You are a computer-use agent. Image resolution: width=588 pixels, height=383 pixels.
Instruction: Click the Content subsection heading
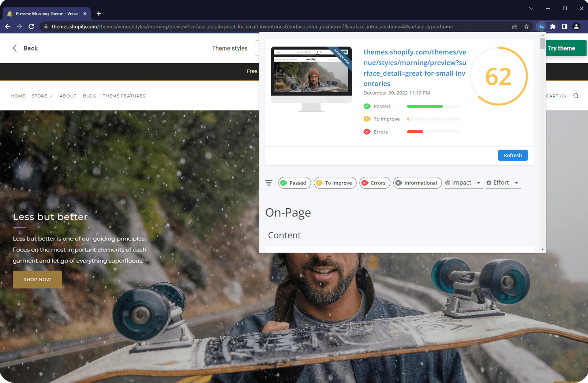pyautogui.click(x=284, y=235)
